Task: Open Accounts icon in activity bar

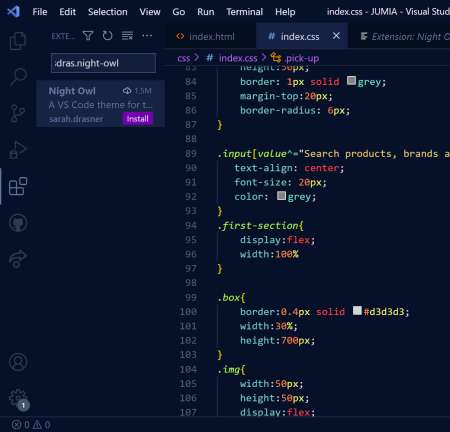Action: 18,362
